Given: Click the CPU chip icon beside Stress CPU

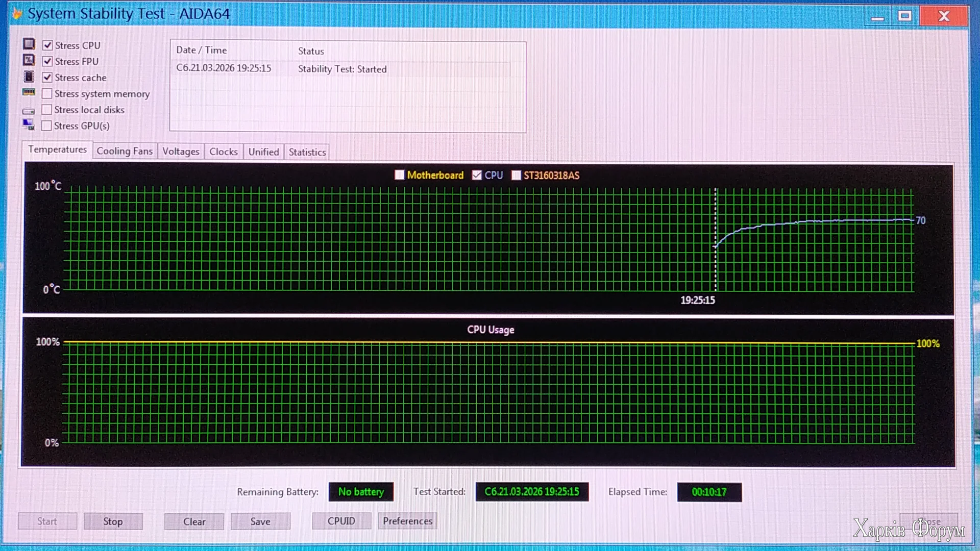Looking at the screenshot, I should point(29,44).
